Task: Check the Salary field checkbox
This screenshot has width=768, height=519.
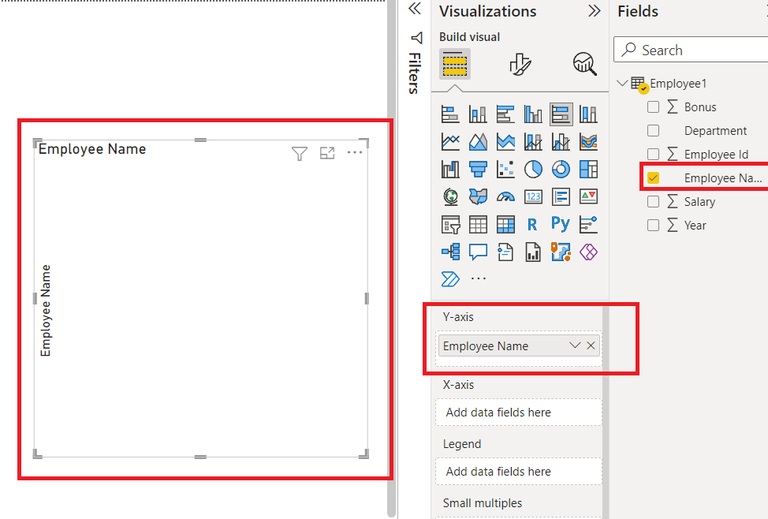Action: 653,201
